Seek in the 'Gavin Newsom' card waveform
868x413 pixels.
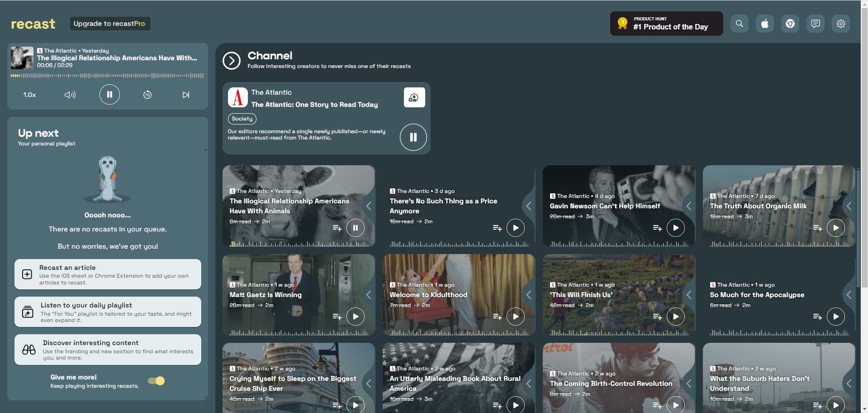tap(616, 244)
